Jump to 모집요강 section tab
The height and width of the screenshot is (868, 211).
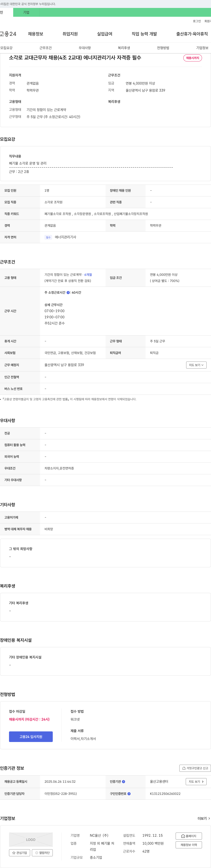pos(6,48)
